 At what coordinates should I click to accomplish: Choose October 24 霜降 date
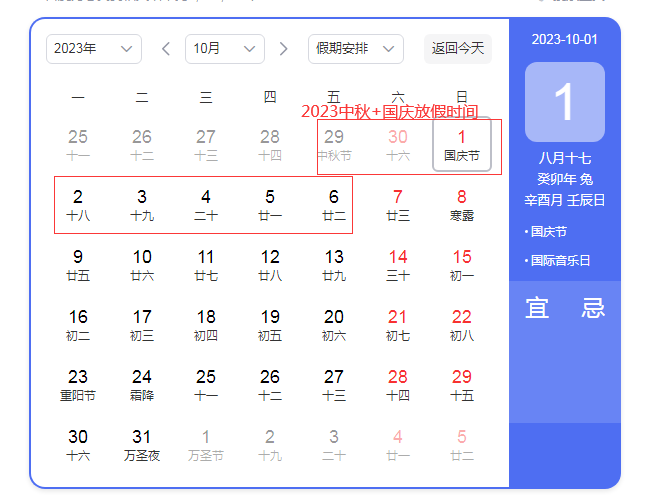click(142, 385)
